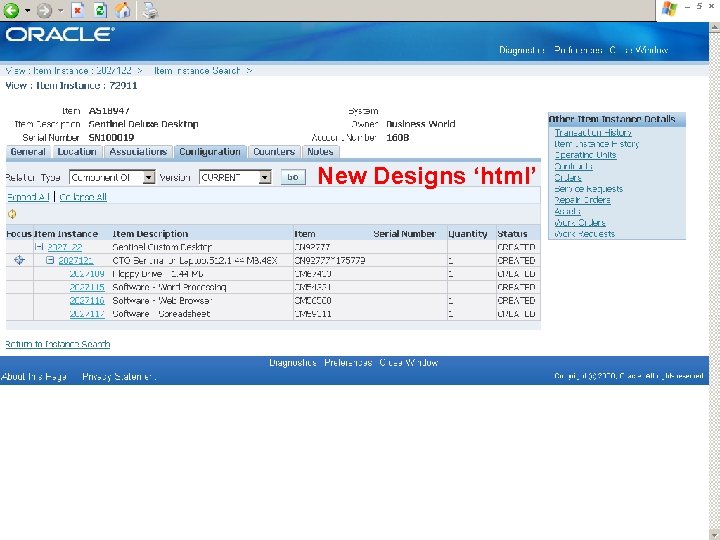Click the Windows flag logo
The height and width of the screenshot is (540, 720).
click(x=669, y=9)
